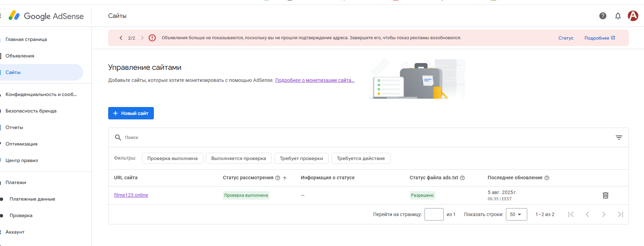Toggle the Требуется действие filter chip
The width and height of the screenshot is (644, 246).
point(361,158)
